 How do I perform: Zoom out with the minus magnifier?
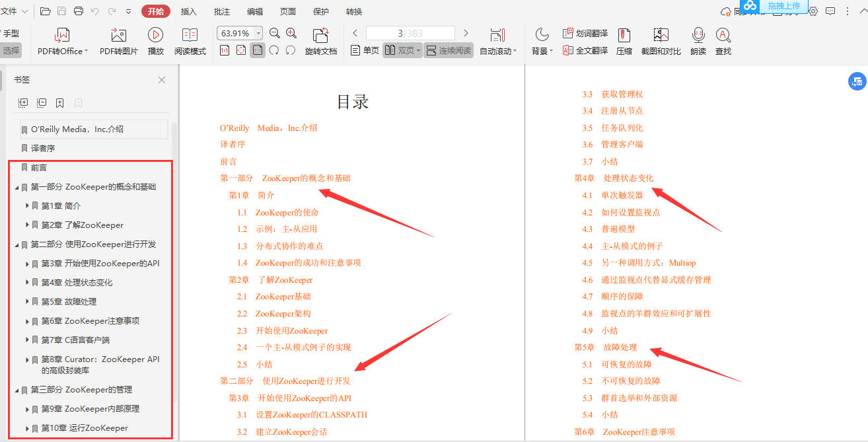(275, 33)
